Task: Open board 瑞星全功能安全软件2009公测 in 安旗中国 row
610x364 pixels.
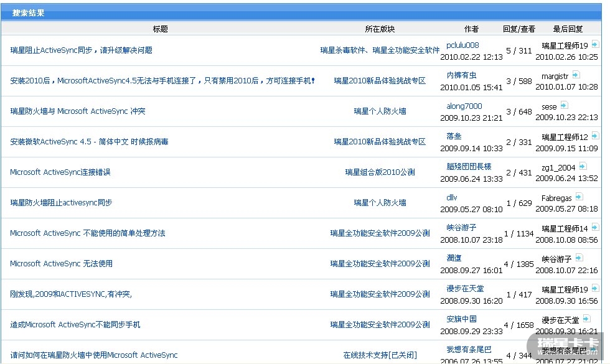Action: (x=380, y=325)
